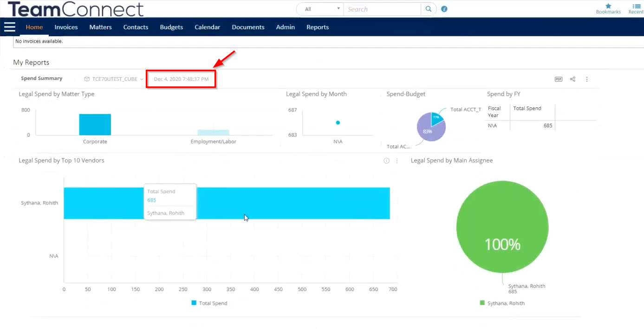Viewport: 644px width, 329px height.
Task: Click the search magnifier icon
Action: pyautogui.click(x=428, y=9)
